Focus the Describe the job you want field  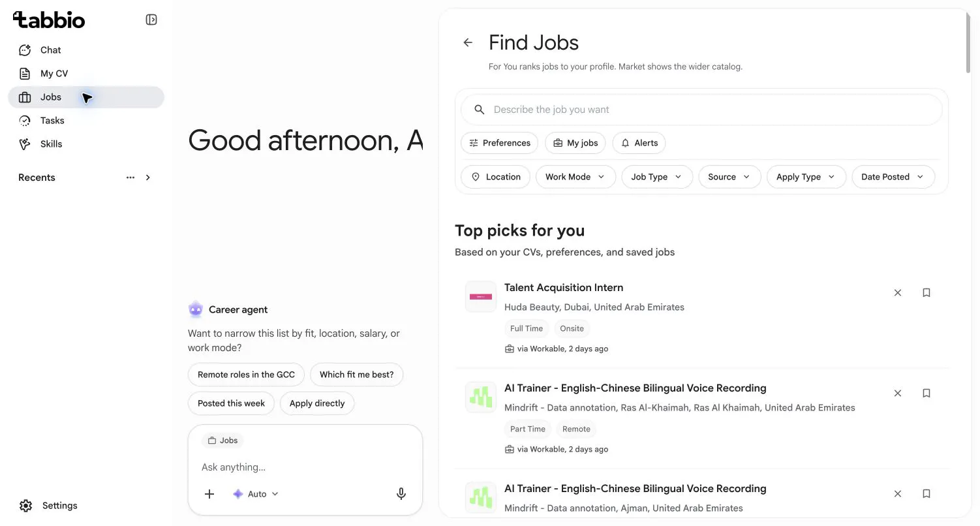(701, 110)
